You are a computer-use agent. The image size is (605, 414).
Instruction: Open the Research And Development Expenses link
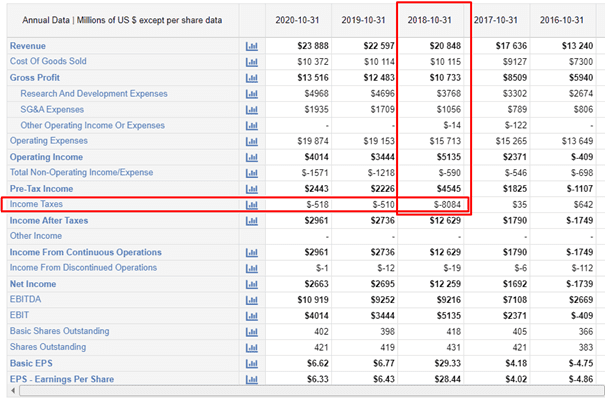(x=94, y=93)
